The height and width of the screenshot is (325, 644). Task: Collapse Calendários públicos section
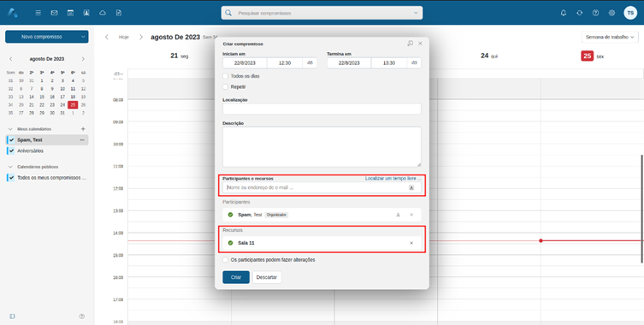coord(10,167)
